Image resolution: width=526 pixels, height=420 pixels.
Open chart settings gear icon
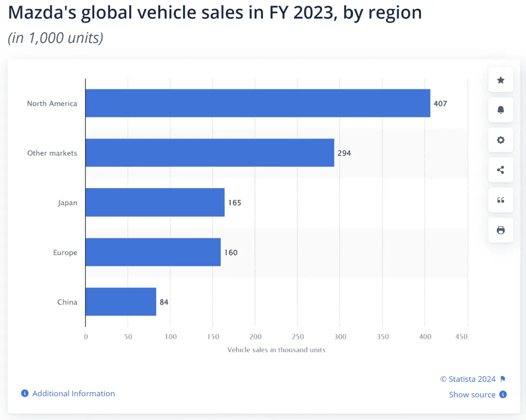pos(501,140)
